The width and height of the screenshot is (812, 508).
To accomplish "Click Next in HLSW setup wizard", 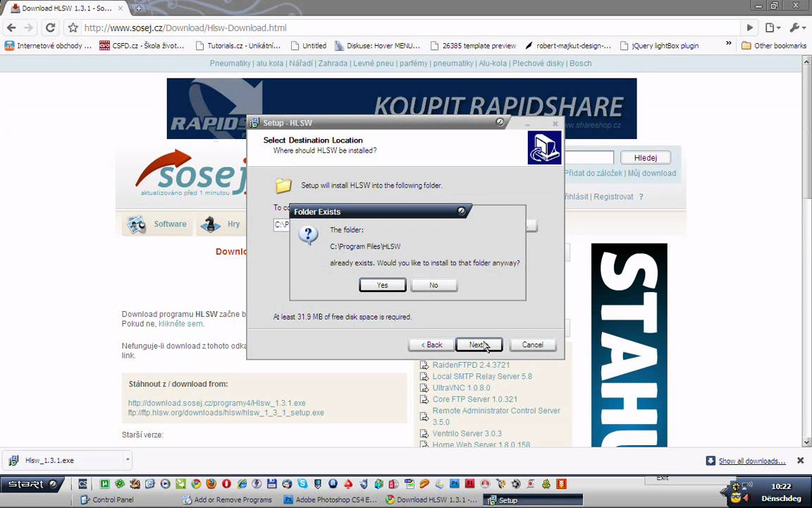I will click(479, 345).
